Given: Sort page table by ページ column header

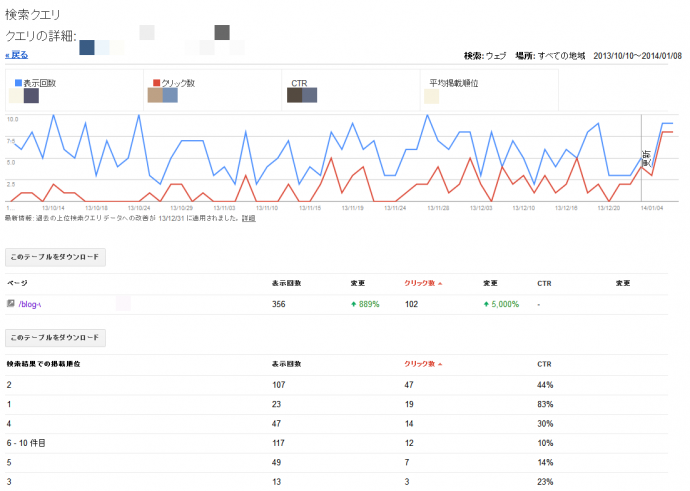Looking at the screenshot, I should pyautogui.click(x=17, y=283).
